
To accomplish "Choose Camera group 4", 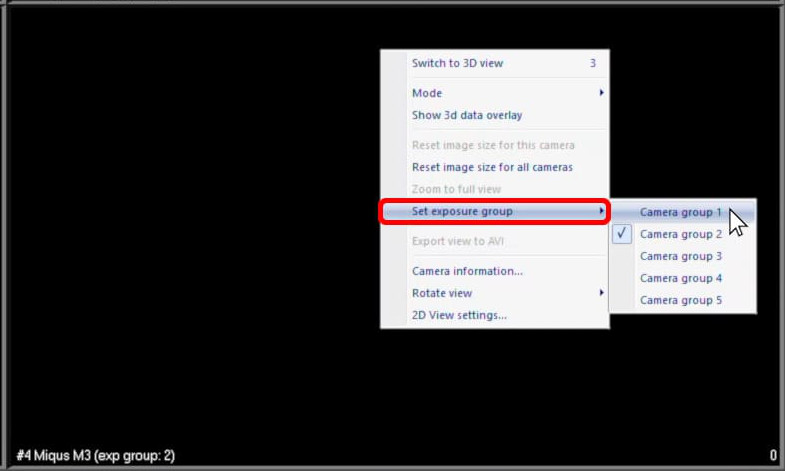I will coord(680,278).
